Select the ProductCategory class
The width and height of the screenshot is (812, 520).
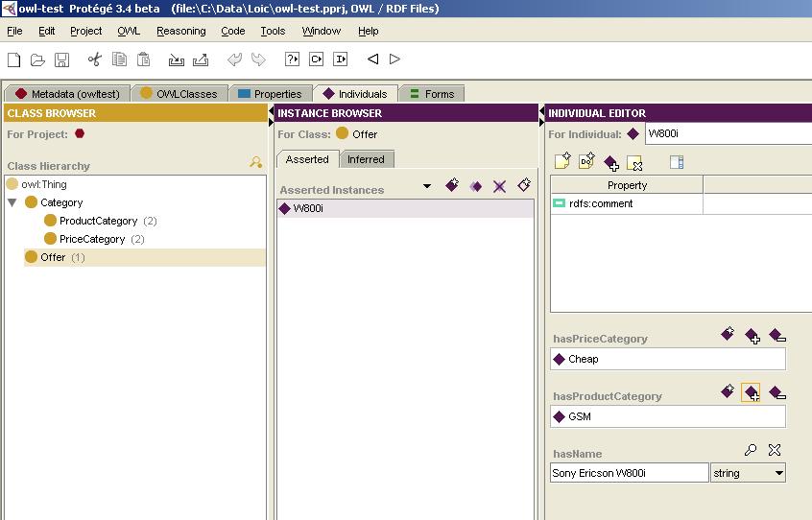[x=99, y=221]
